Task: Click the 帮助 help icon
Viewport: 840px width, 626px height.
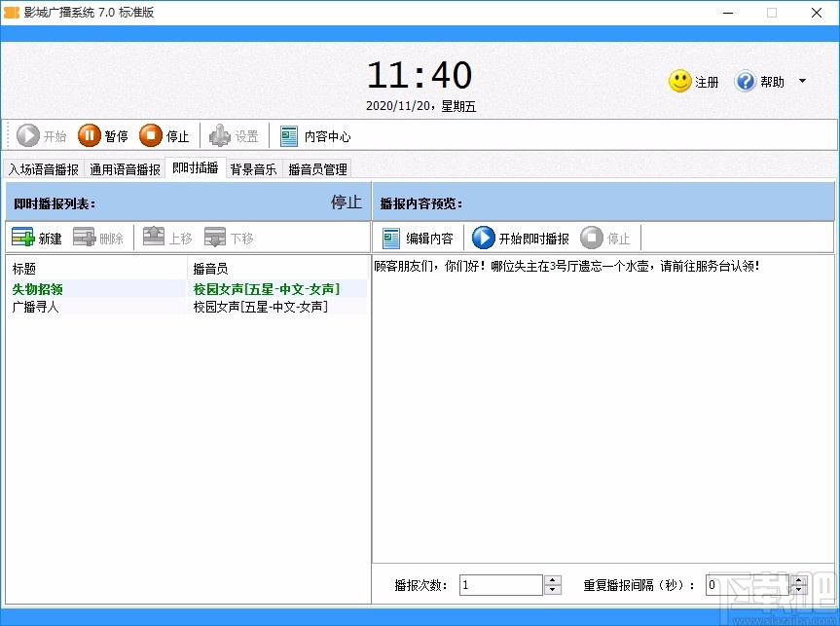Action: pos(746,82)
